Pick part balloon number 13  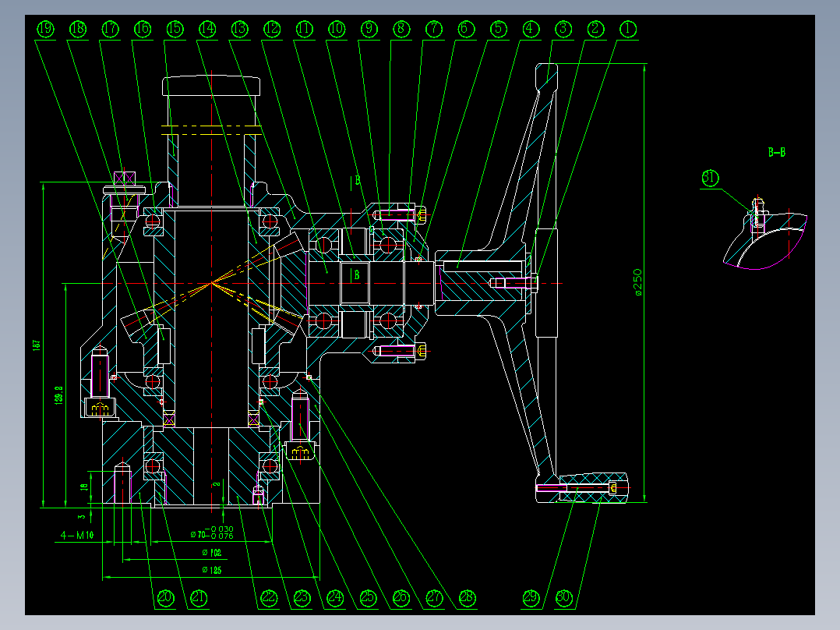pos(239,29)
